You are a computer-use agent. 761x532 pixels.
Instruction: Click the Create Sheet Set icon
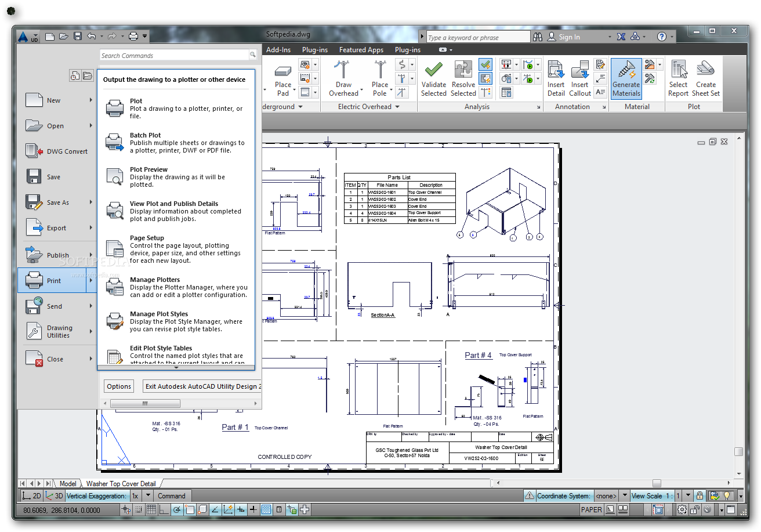(x=706, y=69)
